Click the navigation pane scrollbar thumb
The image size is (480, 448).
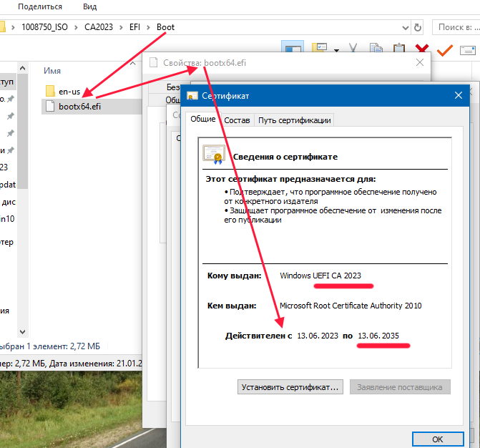click(x=23, y=132)
